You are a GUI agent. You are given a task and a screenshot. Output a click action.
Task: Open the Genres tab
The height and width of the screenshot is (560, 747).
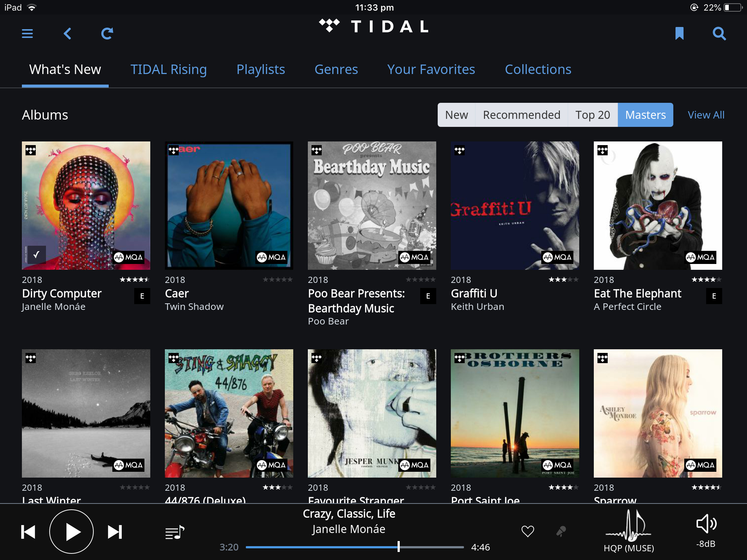pyautogui.click(x=336, y=70)
